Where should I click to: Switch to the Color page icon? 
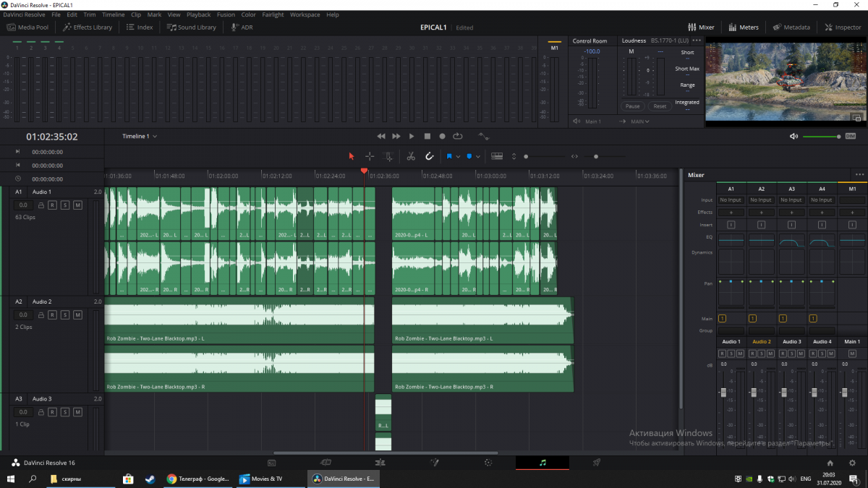pos(488,463)
